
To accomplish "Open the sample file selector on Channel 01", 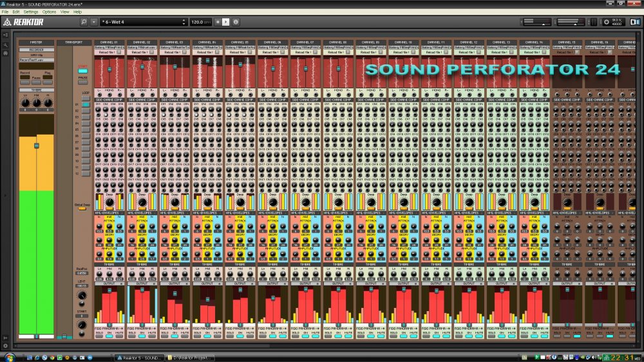I will pyautogui.click(x=109, y=48).
